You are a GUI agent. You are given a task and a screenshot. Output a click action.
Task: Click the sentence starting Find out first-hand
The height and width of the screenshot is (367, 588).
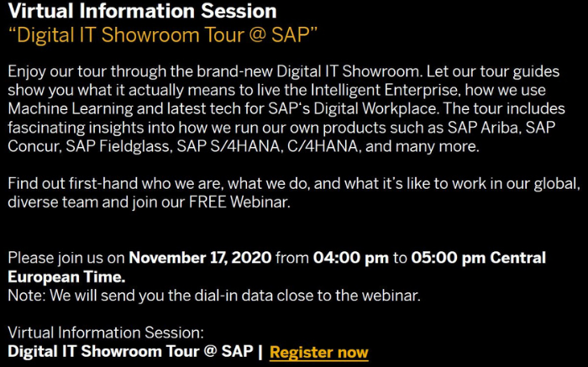point(294,193)
